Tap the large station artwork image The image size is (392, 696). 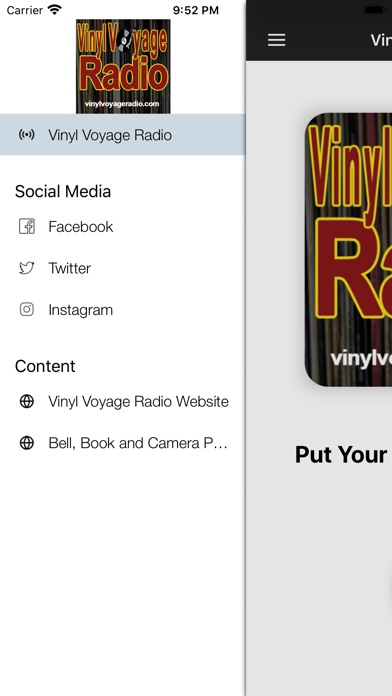[348, 249]
